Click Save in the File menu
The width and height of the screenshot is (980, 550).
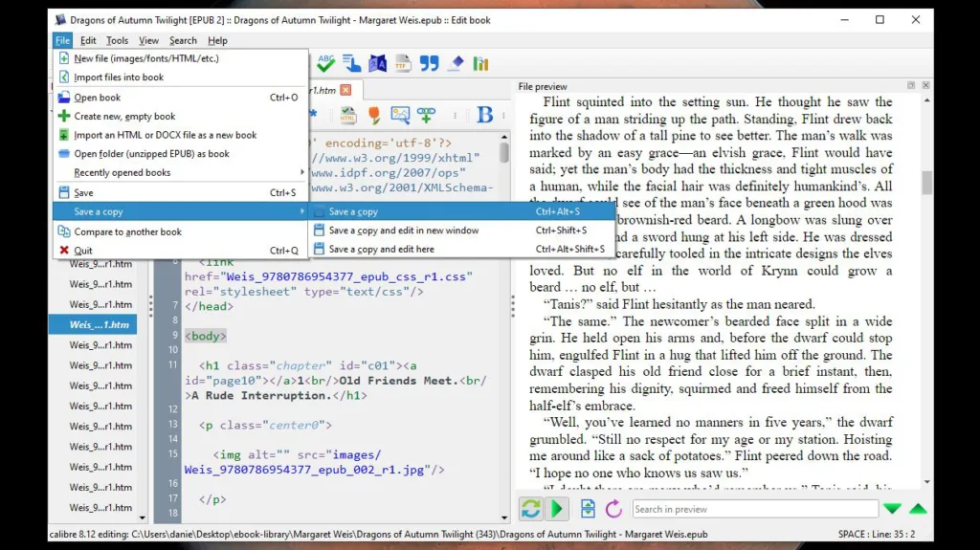click(181, 192)
